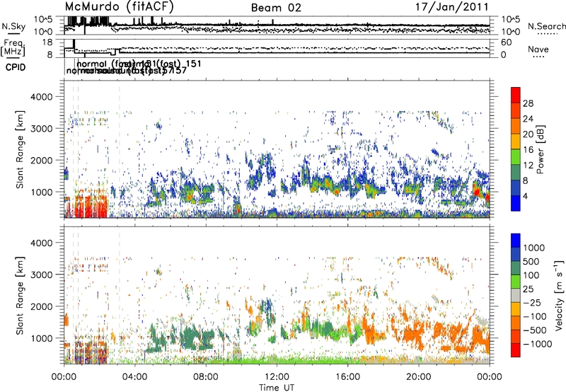Viewport: 566px width, 392px height.
Task: Click the N.Search legend label
Action: pyautogui.click(x=546, y=26)
